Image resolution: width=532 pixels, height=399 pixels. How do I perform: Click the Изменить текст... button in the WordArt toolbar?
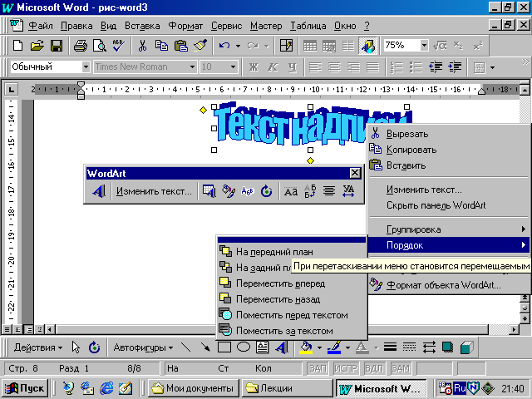tap(154, 191)
